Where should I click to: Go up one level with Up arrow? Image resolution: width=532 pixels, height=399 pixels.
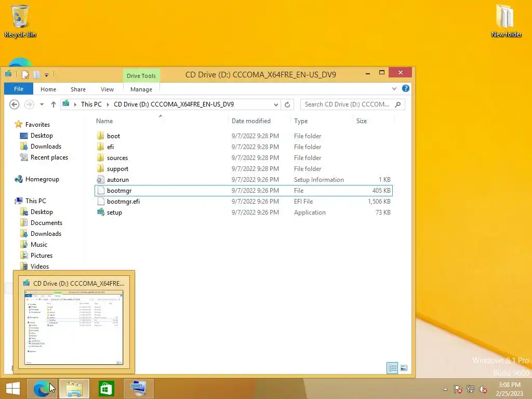tap(54, 104)
